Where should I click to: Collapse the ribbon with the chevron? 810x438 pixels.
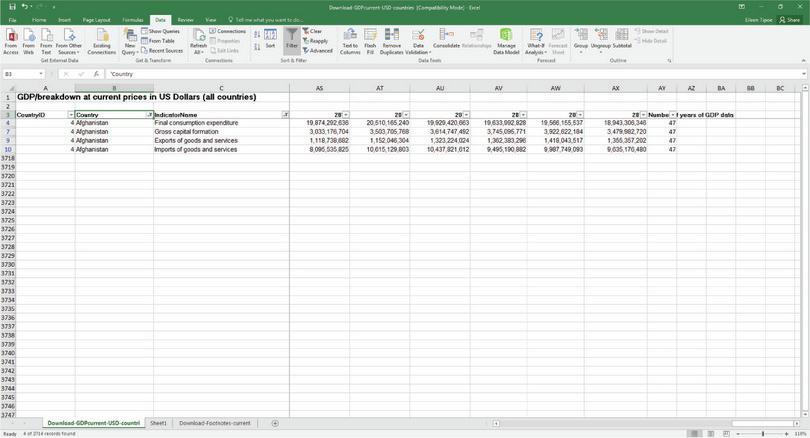click(804, 61)
